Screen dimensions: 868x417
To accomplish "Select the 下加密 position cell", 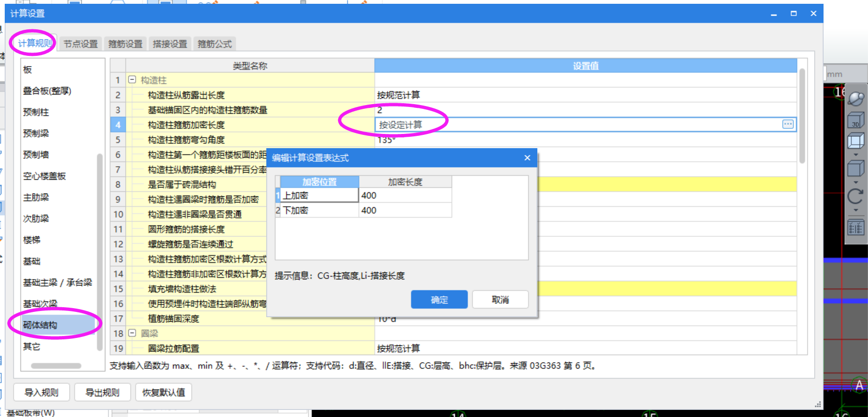I will click(319, 210).
